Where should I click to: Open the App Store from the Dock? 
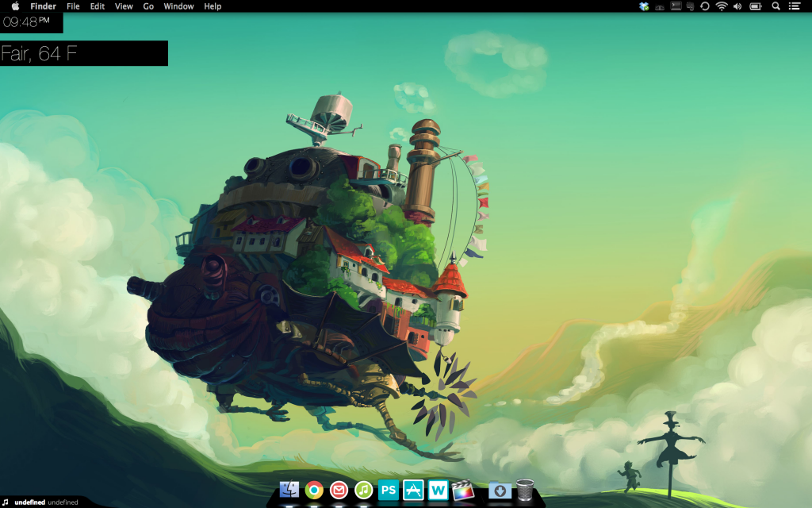413,489
